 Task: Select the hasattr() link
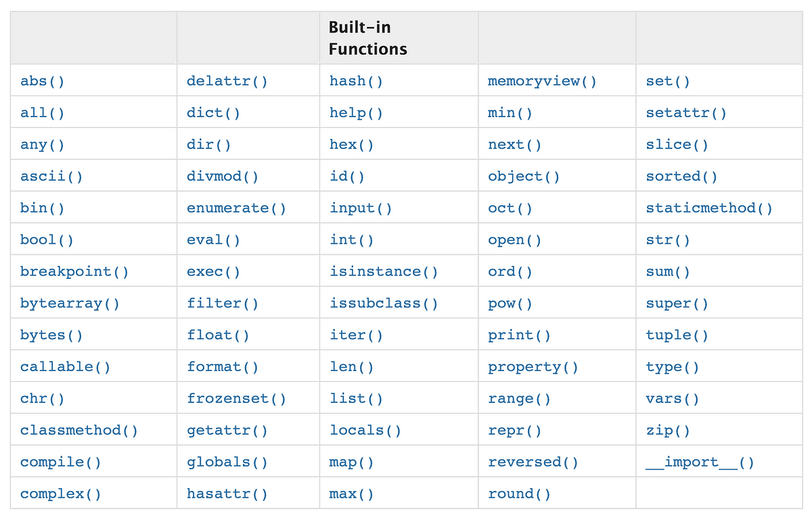227,494
